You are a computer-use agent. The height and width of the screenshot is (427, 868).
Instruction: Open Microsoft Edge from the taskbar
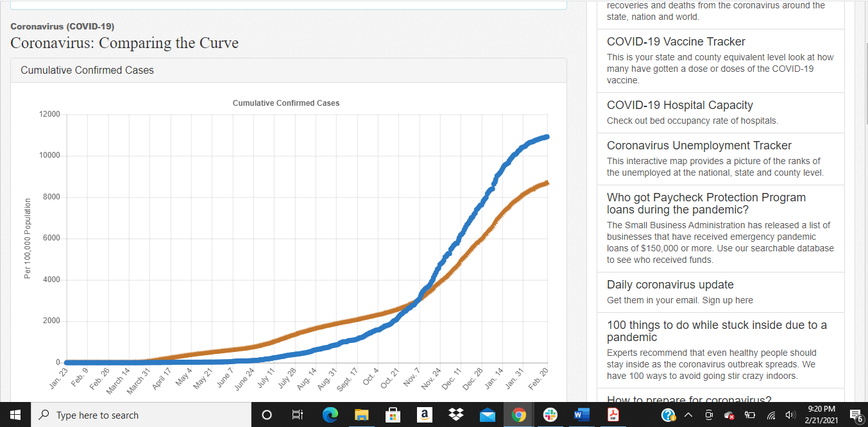[x=330, y=415]
